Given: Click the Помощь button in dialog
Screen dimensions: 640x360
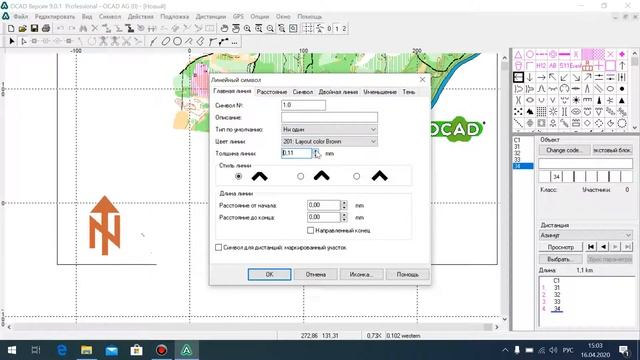Looking at the screenshot, I should click(407, 274).
